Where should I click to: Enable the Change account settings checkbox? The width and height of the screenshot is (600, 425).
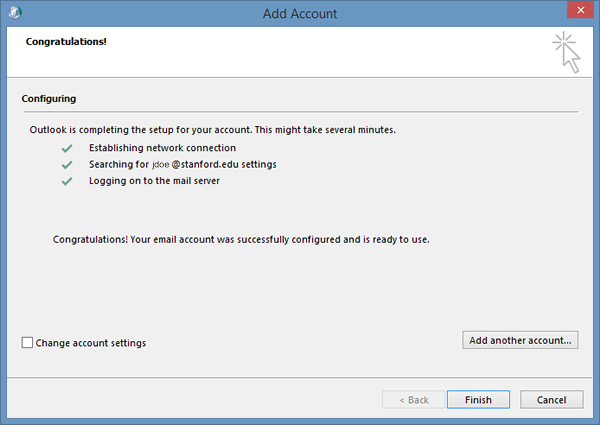[27, 343]
